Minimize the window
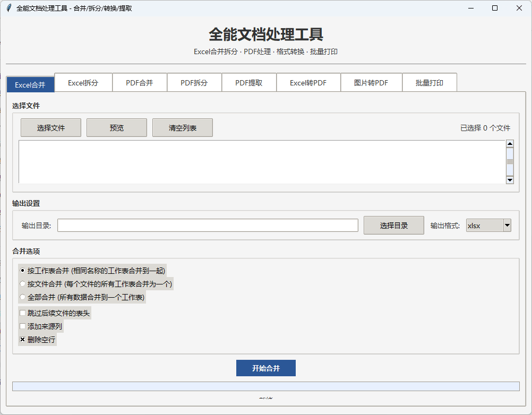 pos(471,8)
